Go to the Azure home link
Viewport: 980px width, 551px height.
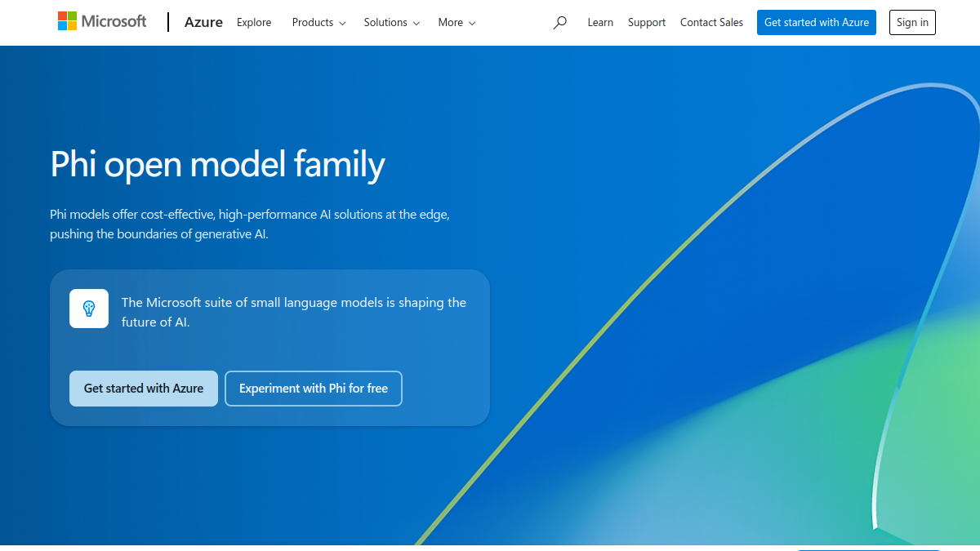click(203, 22)
